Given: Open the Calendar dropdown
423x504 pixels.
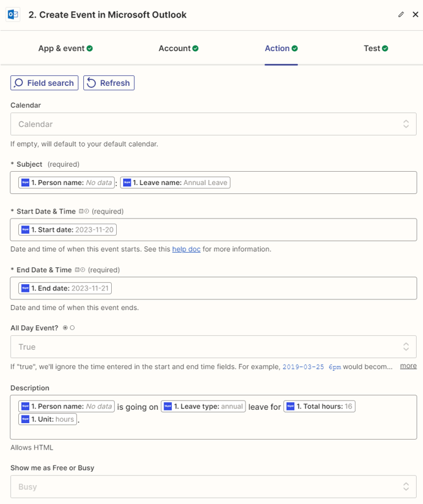Looking at the screenshot, I should point(213,124).
